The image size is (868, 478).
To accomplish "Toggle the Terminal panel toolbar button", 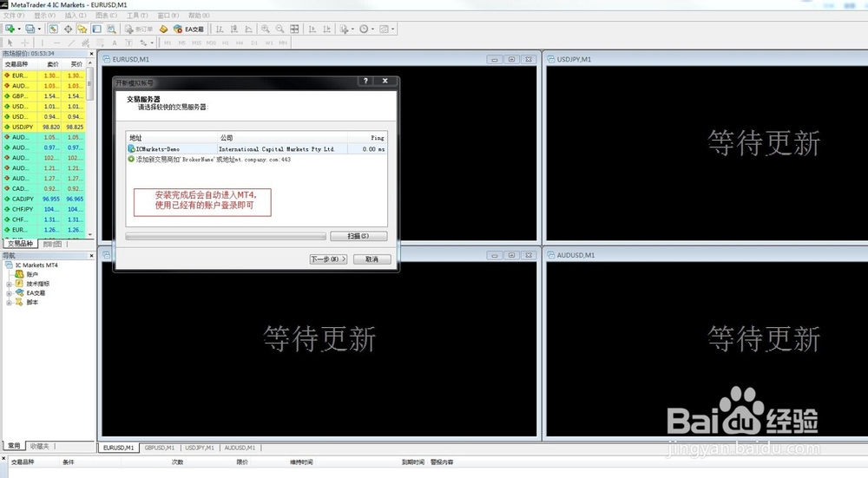I will [97, 29].
